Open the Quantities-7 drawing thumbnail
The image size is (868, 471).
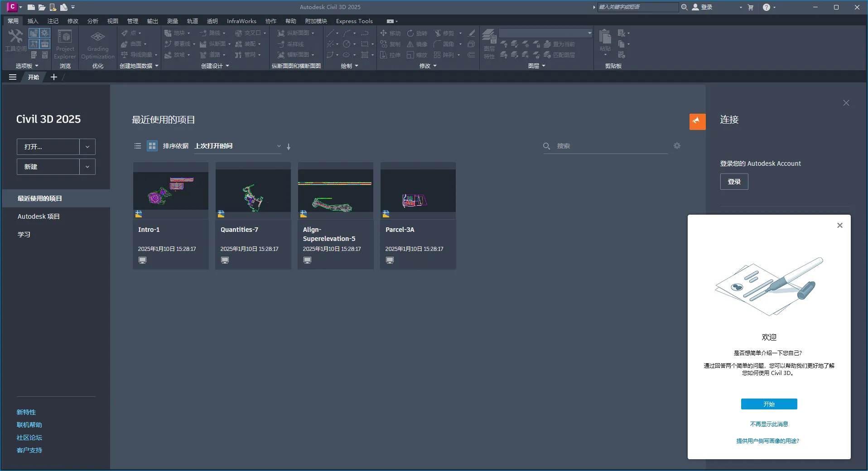point(253,191)
